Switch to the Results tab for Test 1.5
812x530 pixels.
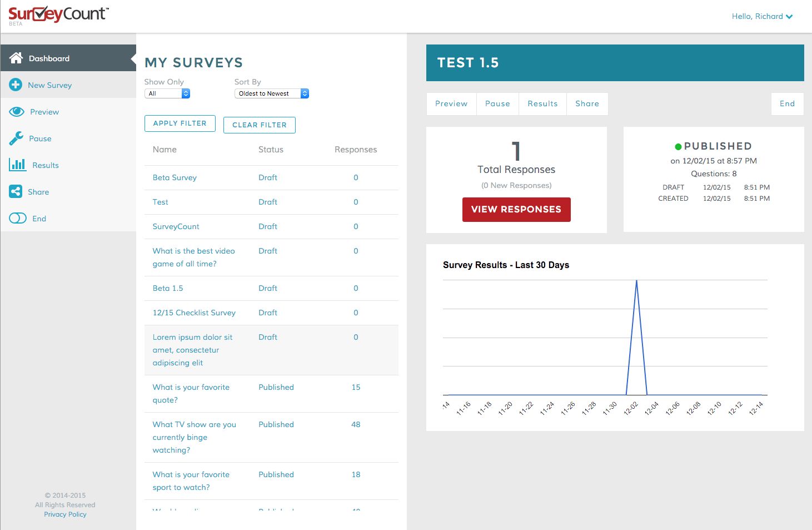pos(542,103)
